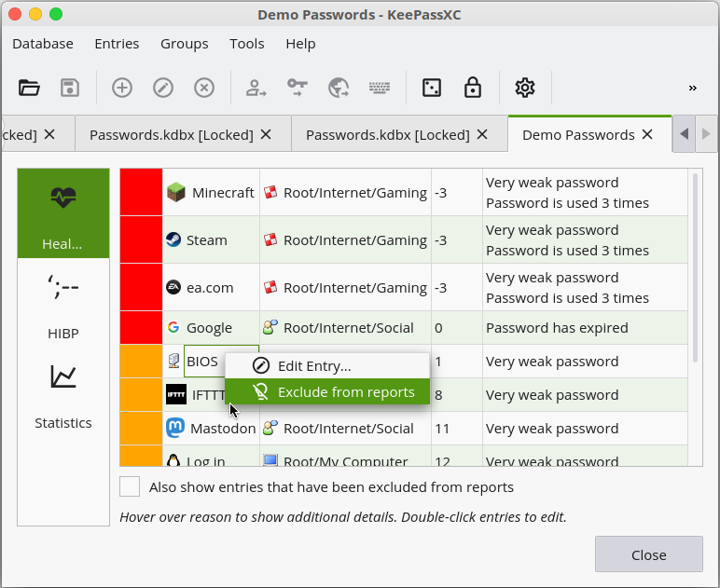
Task: Expand toolbar overflow chevron
Action: point(692,89)
